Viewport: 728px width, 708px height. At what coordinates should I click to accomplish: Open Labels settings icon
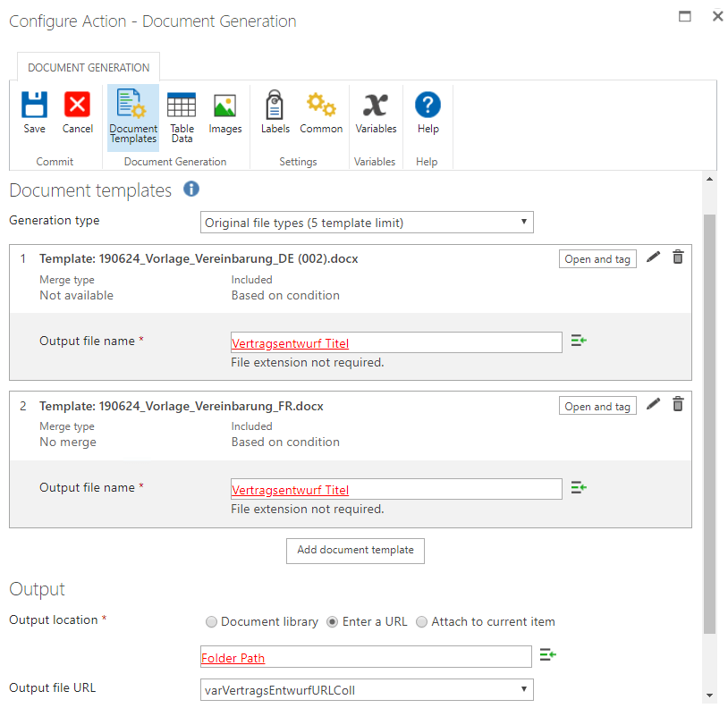[275, 105]
